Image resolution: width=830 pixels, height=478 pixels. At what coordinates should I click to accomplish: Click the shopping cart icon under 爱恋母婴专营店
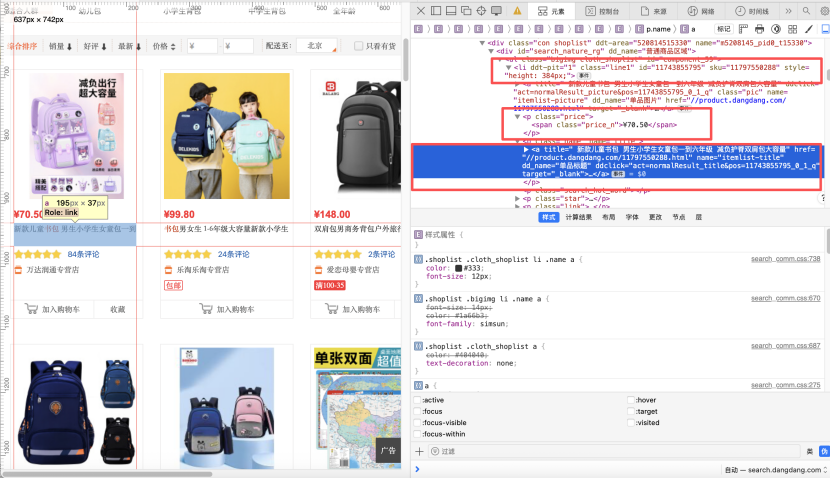click(331, 309)
